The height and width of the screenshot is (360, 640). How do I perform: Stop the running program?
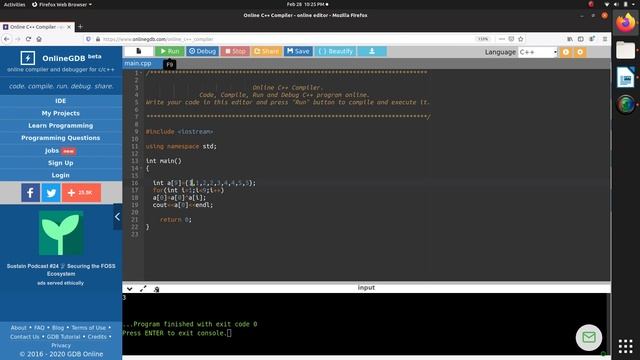pyautogui.click(x=235, y=51)
